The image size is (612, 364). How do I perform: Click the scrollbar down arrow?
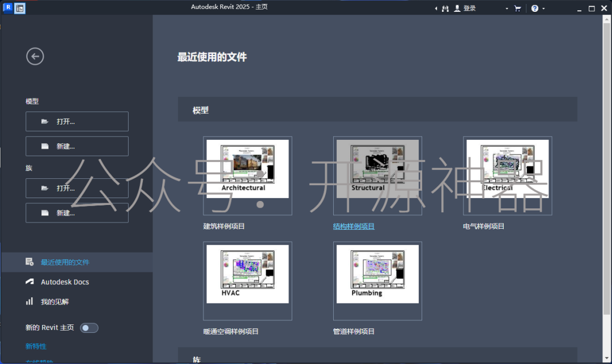point(606,358)
